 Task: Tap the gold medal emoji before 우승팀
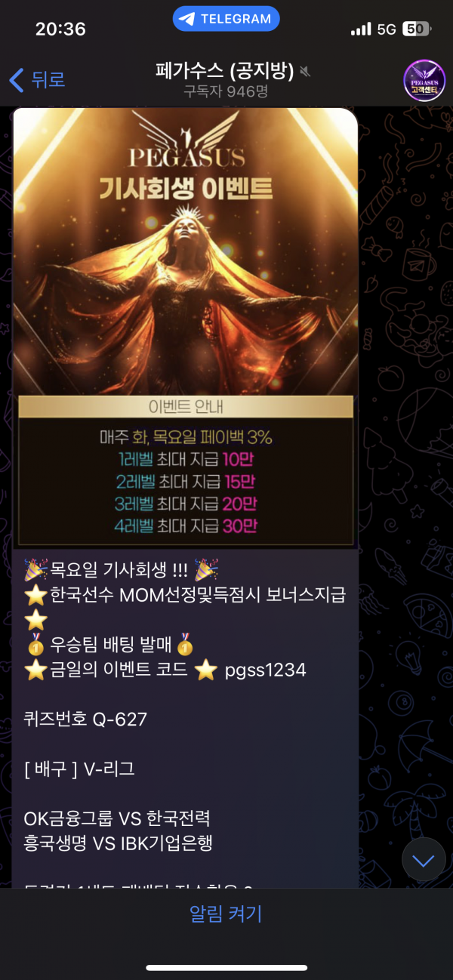35,645
